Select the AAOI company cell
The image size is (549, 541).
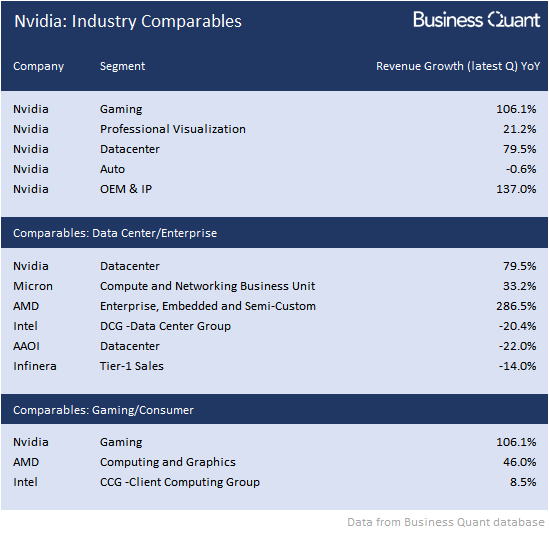coord(26,346)
